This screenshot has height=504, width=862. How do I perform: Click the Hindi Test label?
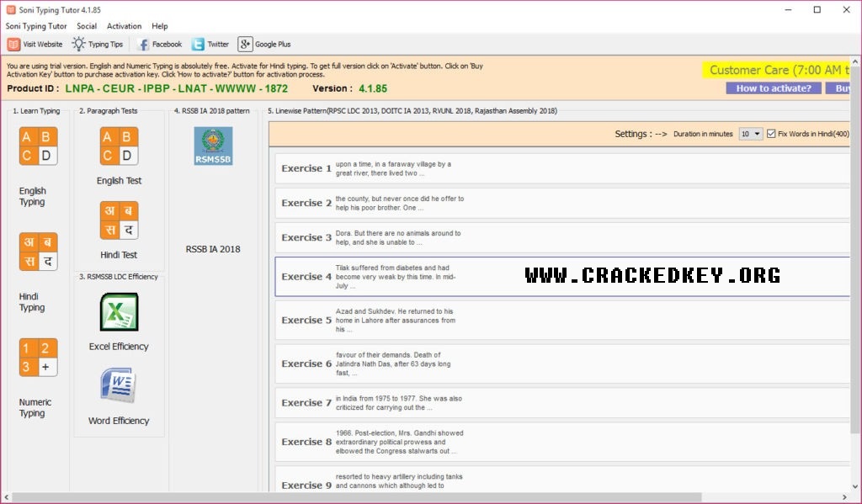[119, 254]
